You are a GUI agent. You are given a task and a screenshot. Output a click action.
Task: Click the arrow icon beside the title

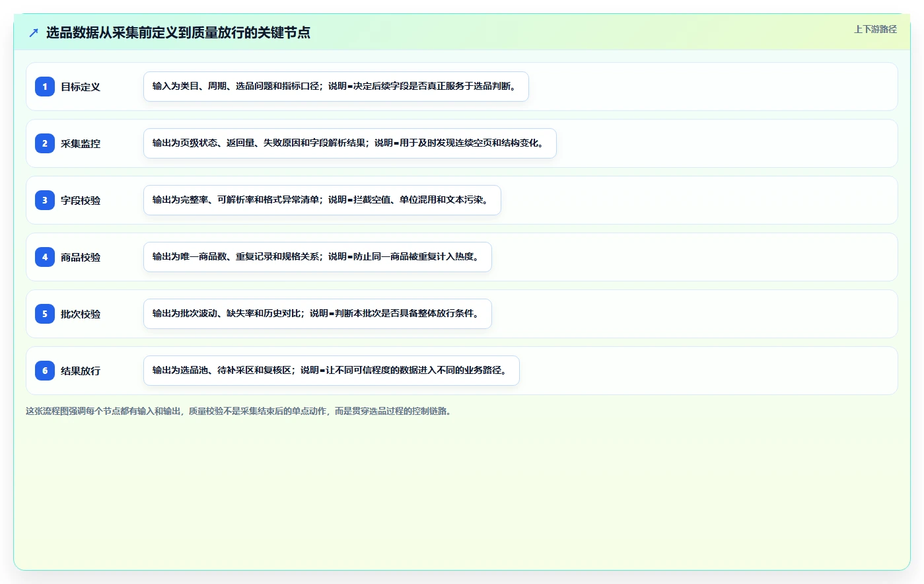(34, 32)
